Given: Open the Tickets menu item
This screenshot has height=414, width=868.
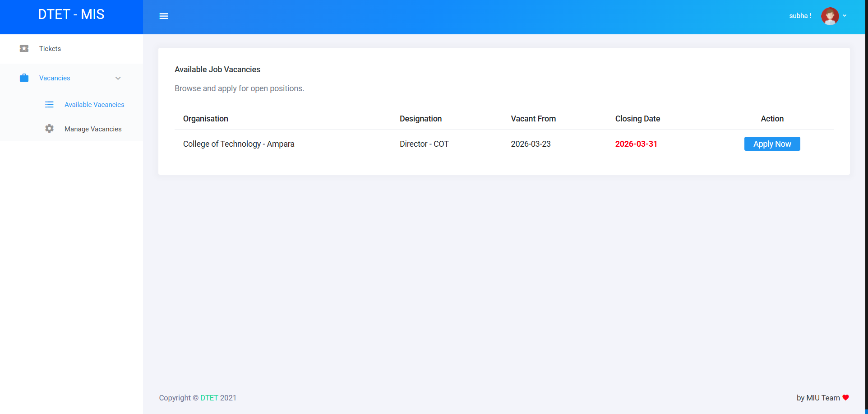Looking at the screenshot, I should point(50,49).
